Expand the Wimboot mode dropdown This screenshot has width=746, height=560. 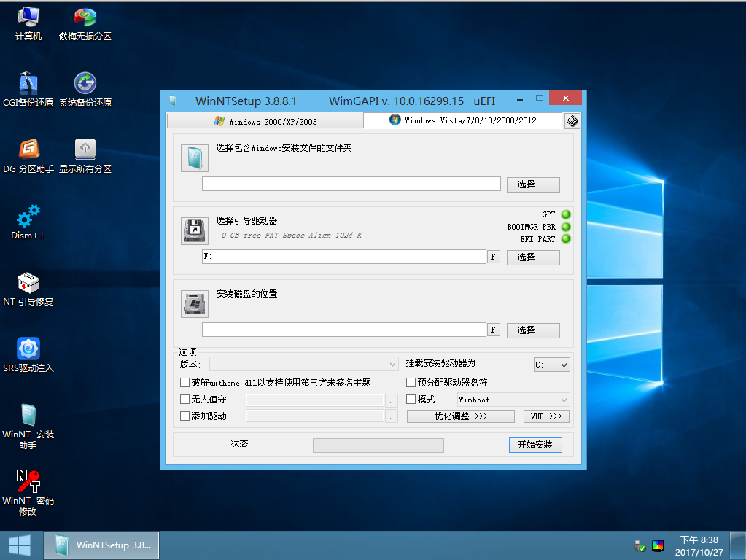click(x=513, y=400)
